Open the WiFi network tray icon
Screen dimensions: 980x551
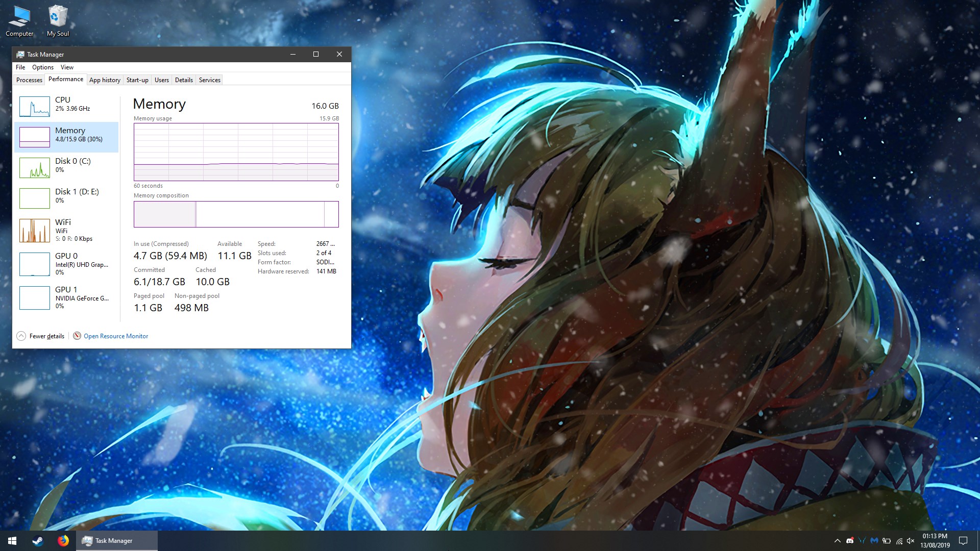pyautogui.click(x=899, y=541)
